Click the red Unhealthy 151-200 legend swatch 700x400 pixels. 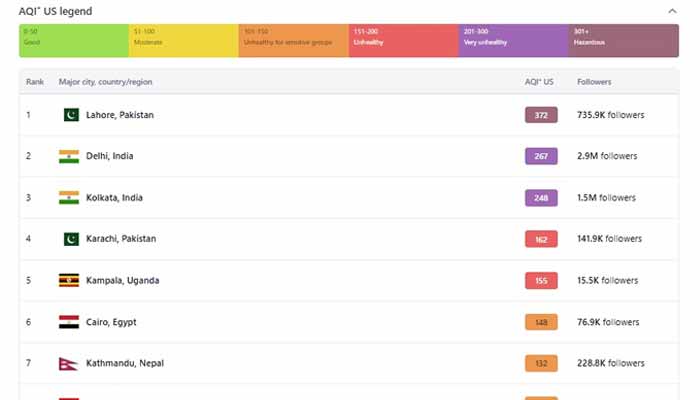click(403, 40)
